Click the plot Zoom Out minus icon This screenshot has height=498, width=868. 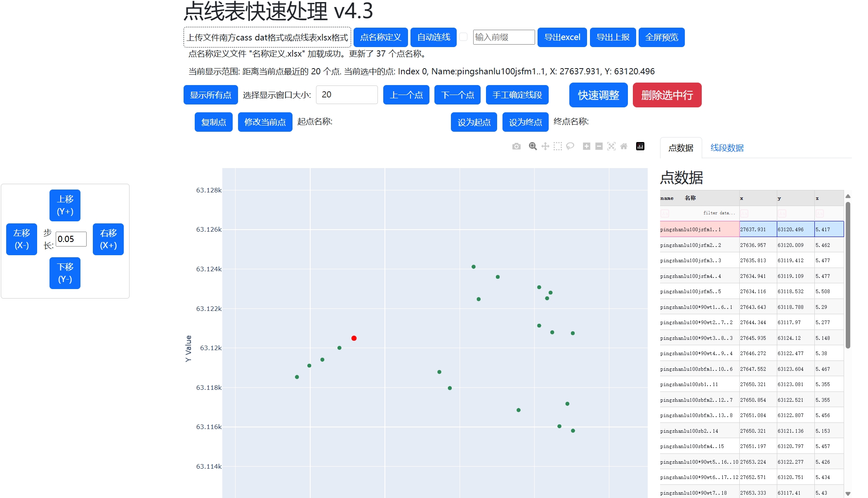tap(599, 146)
